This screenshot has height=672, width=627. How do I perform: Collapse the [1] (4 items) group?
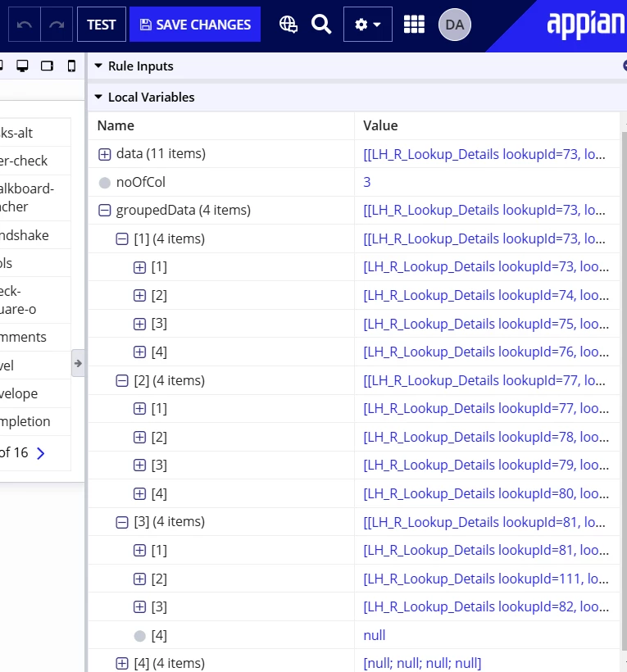pyautogui.click(x=122, y=238)
